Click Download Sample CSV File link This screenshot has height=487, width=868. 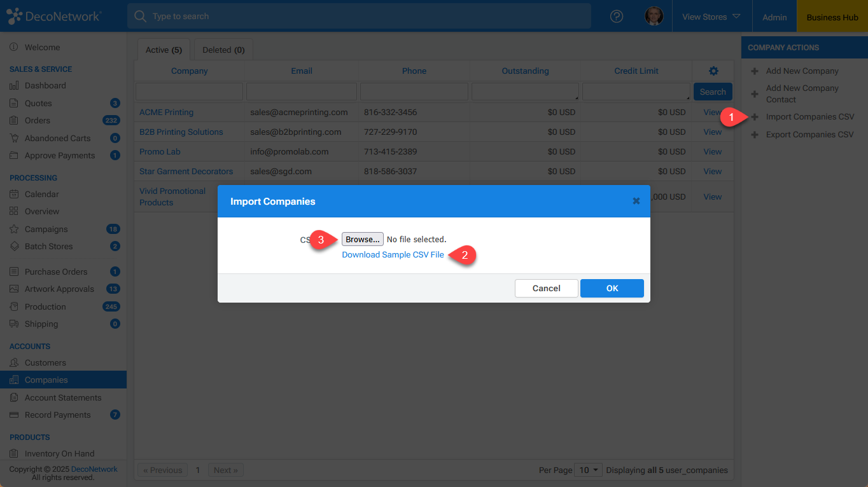(393, 254)
